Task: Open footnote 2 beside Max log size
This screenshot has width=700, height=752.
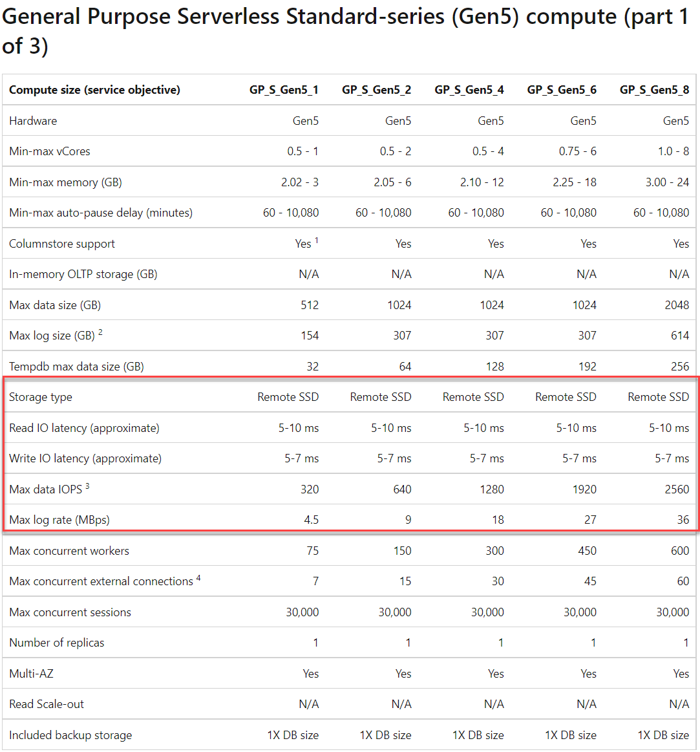Action: [x=100, y=332]
